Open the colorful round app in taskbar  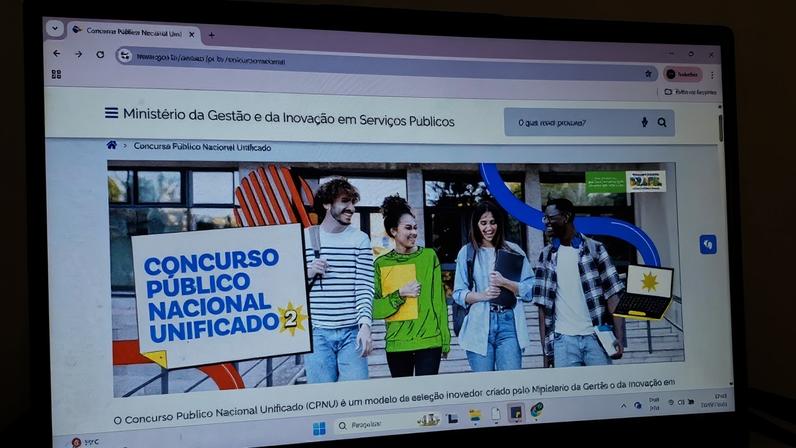[x=537, y=410]
